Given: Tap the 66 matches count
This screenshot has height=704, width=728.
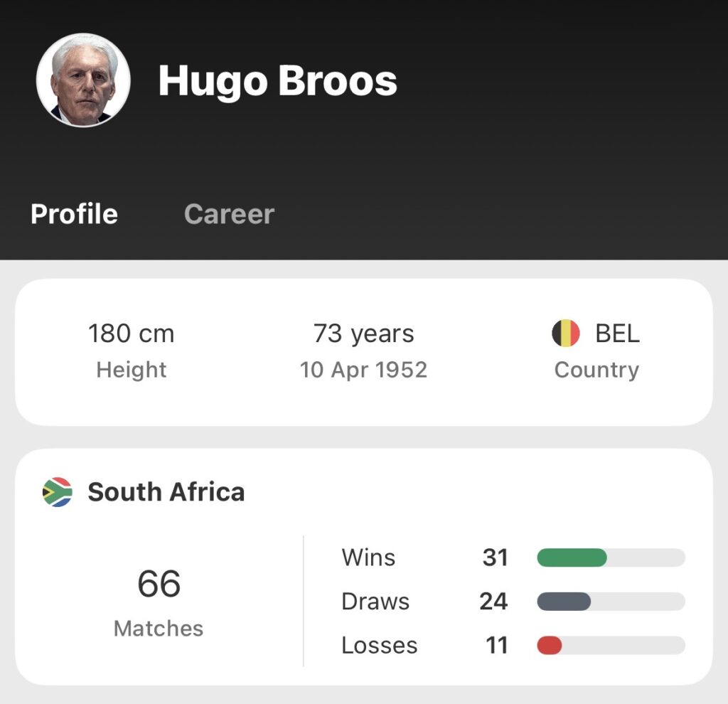Looking at the screenshot, I should 159,584.
